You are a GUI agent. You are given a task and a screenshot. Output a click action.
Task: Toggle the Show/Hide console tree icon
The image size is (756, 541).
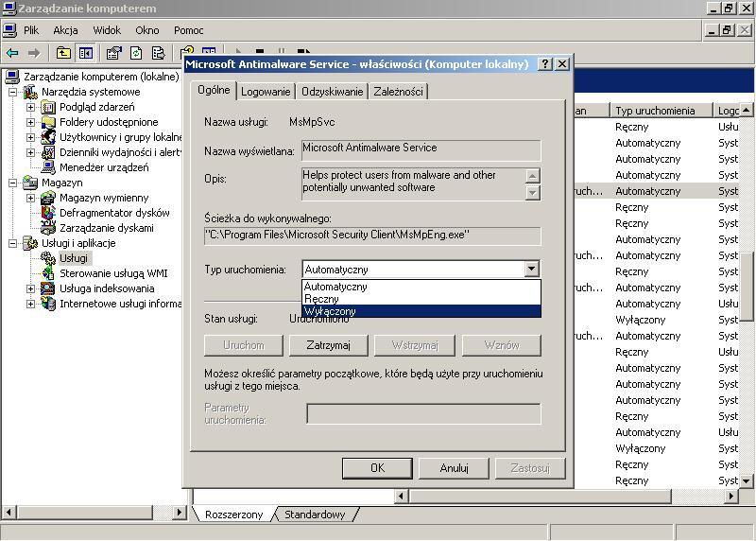[86, 53]
